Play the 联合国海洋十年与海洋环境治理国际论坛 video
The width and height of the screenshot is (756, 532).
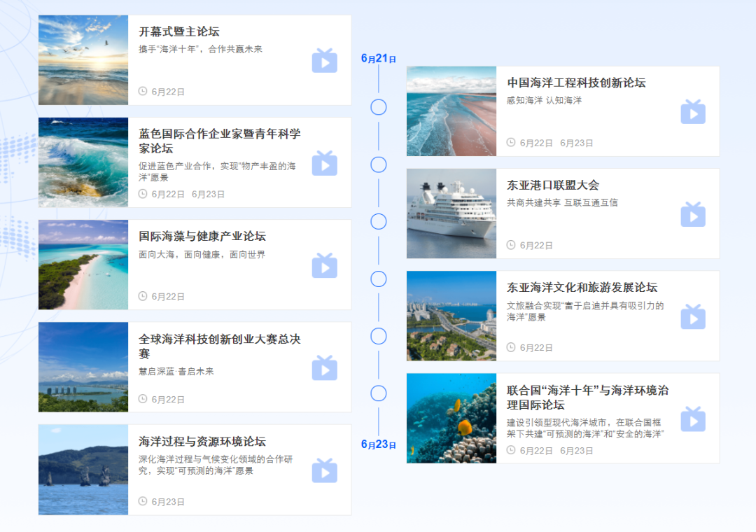pos(693,419)
